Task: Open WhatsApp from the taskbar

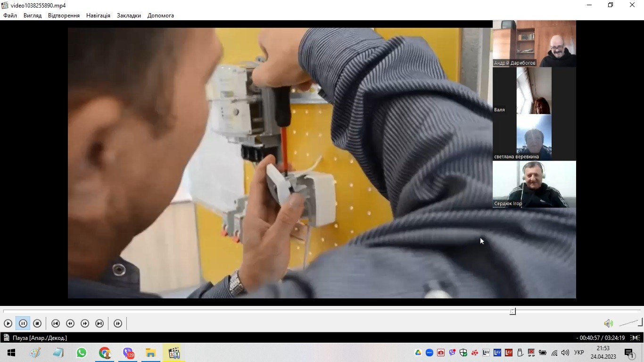Action: pyautogui.click(x=82, y=353)
